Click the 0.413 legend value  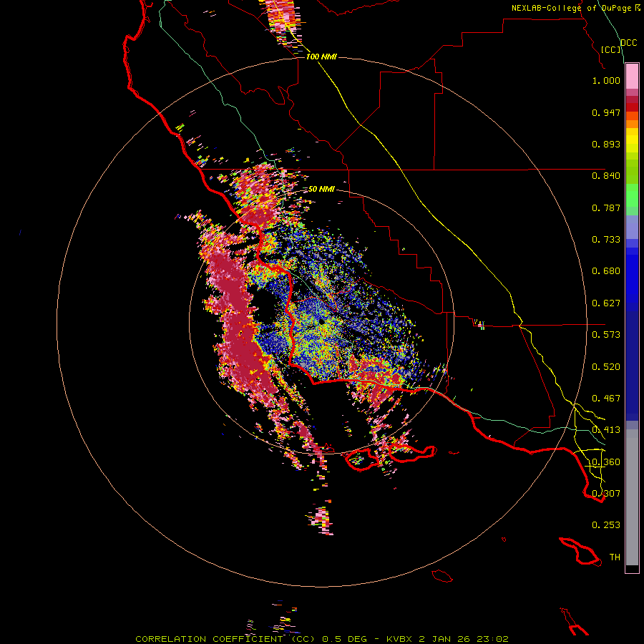[606, 430]
